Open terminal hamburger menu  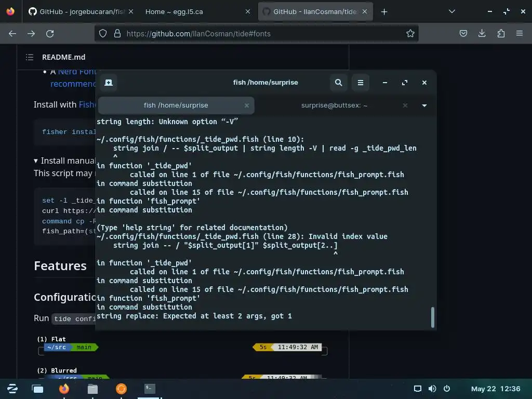(x=361, y=83)
